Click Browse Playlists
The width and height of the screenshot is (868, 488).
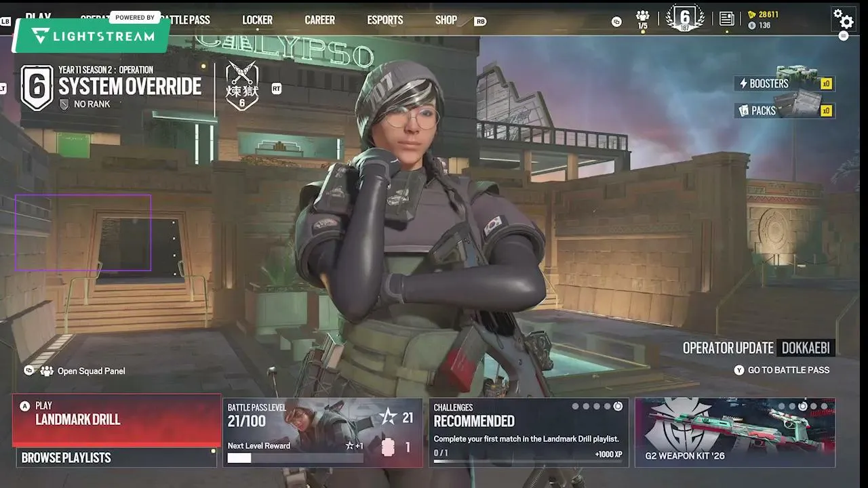(117, 457)
